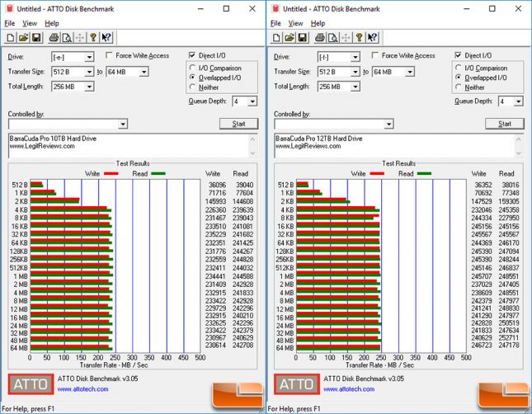Screen dimensions: 532x414
Task: Print icon in left ATTO window toolbar
Action: pos(54,37)
